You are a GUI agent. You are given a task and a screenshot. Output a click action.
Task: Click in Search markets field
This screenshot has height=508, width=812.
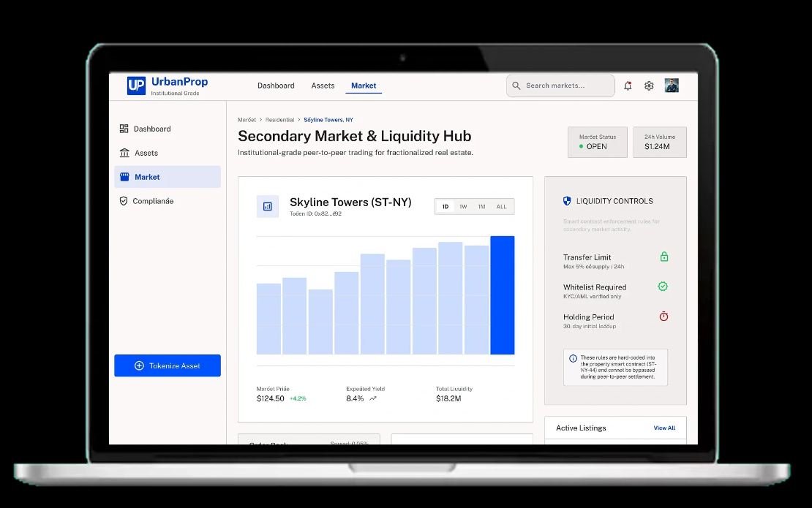point(560,86)
